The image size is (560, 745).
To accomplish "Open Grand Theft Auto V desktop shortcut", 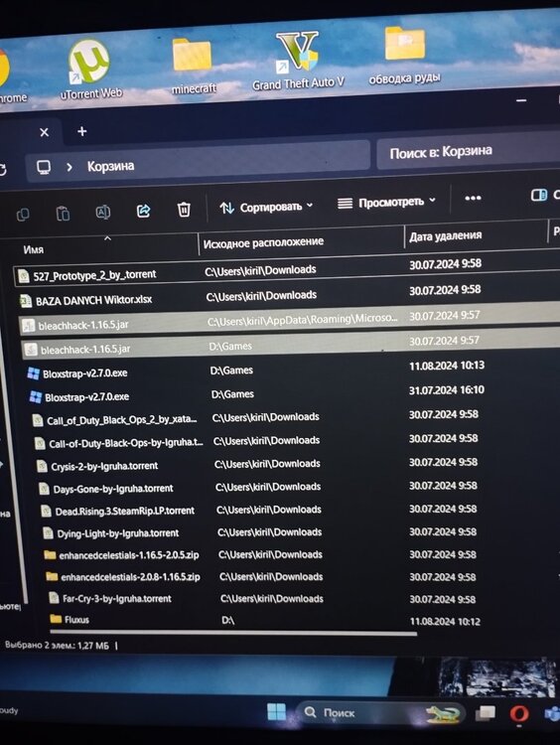I will pyautogui.click(x=298, y=61).
